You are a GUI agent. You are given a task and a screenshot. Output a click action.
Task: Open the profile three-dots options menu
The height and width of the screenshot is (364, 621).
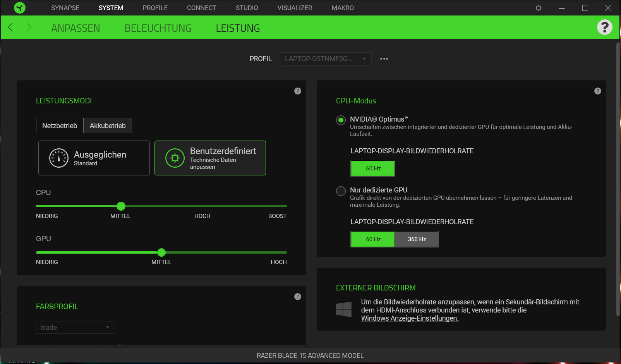pyautogui.click(x=384, y=59)
